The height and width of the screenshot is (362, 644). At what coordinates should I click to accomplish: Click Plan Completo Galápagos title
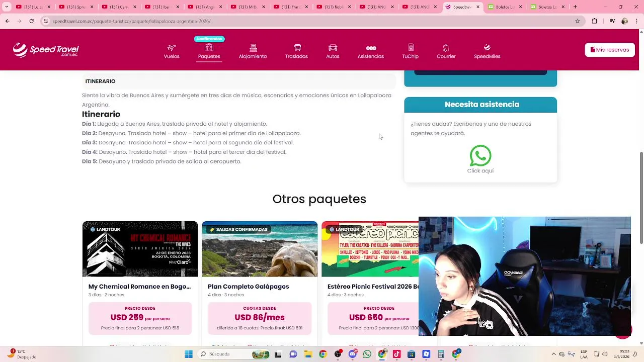249,287
